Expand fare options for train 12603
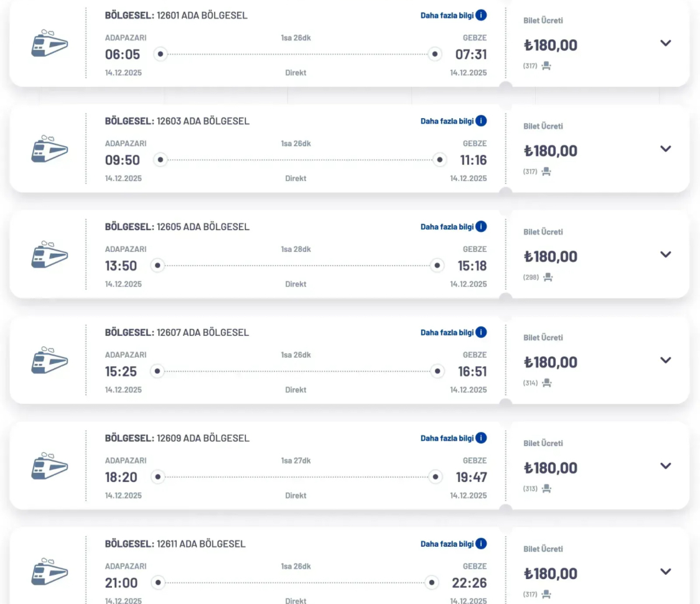The width and height of the screenshot is (700, 604). coord(666,149)
